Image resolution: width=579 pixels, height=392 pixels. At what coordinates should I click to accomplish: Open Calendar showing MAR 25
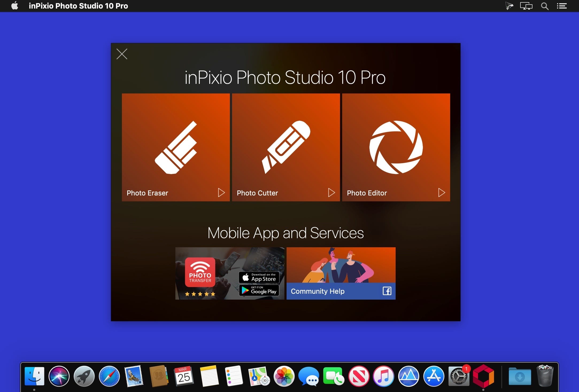point(184,376)
